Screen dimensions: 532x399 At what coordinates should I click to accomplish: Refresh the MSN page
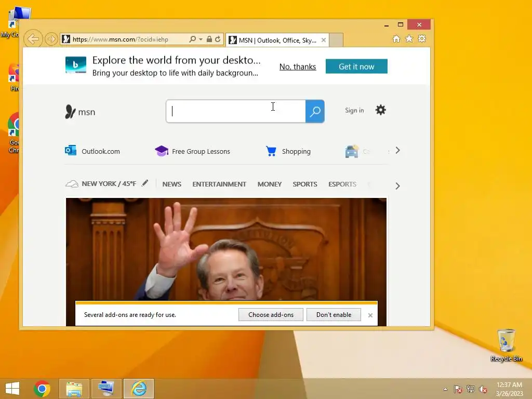tap(218, 39)
